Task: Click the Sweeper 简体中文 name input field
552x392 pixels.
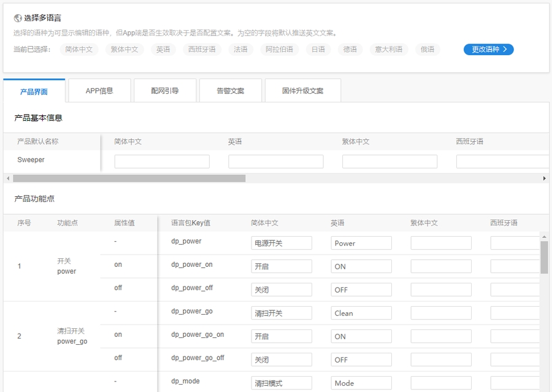Action: pos(161,161)
